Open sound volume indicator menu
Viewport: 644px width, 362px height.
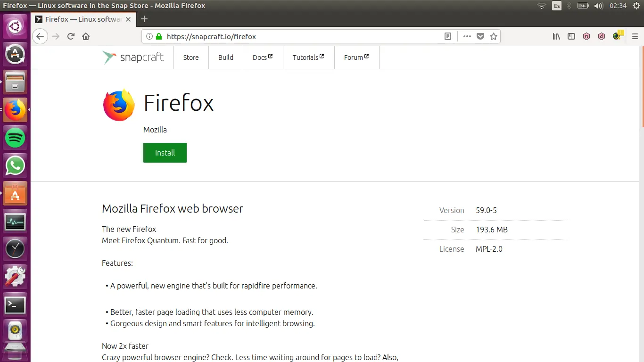click(599, 6)
